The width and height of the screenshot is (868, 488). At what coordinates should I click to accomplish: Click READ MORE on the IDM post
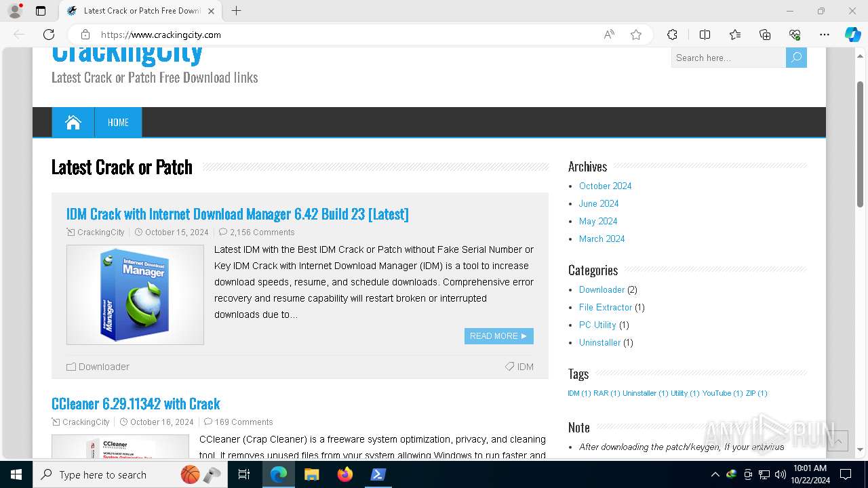point(499,336)
